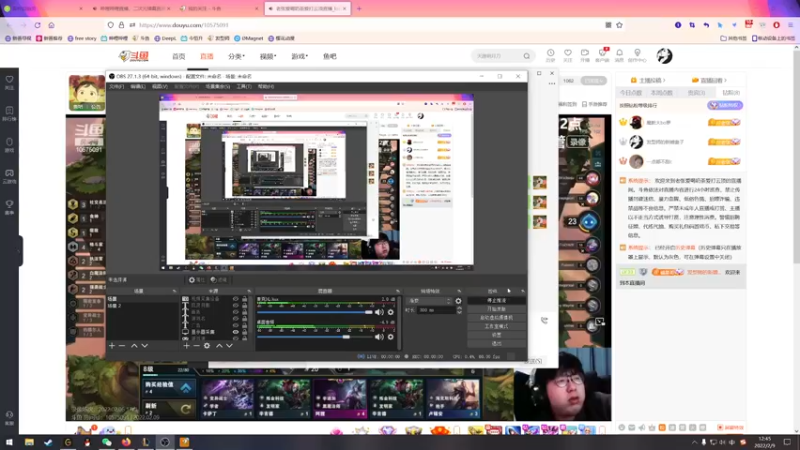The height and width of the screenshot is (450, 800).
Task: Remove selected source with the minus icon
Action: 196,346
